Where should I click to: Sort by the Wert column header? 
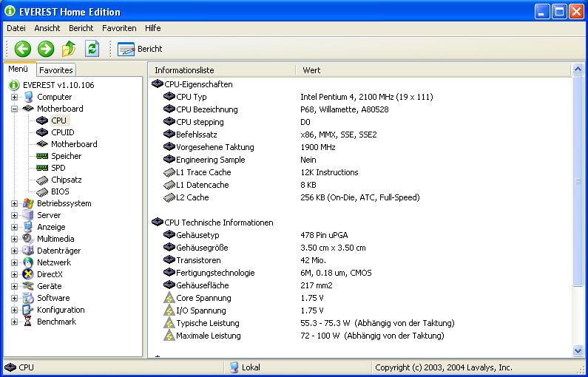coord(433,70)
